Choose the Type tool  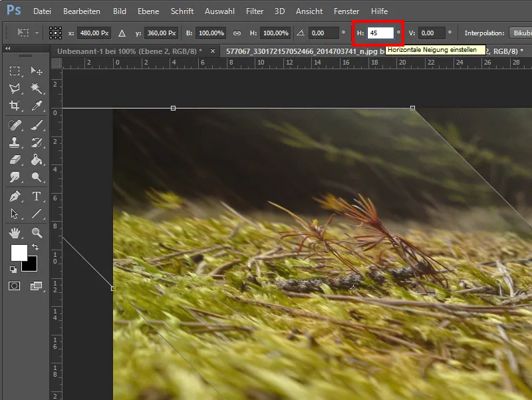37,196
